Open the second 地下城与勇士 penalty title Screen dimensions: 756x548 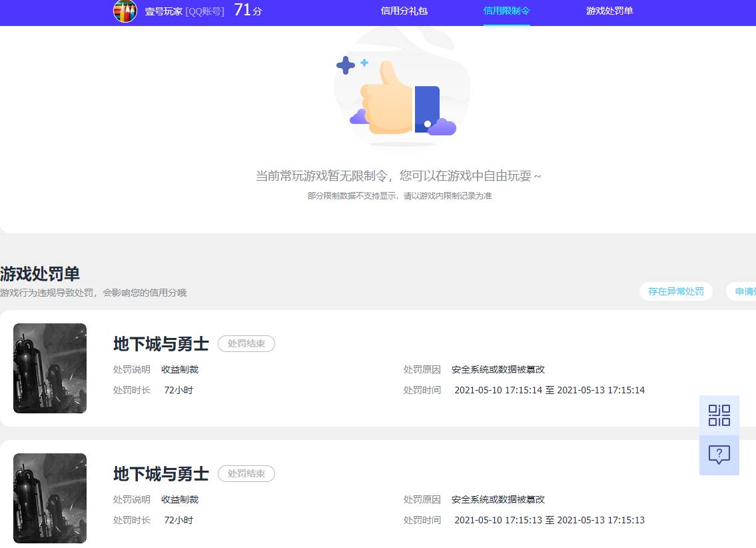[x=161, y=473]
